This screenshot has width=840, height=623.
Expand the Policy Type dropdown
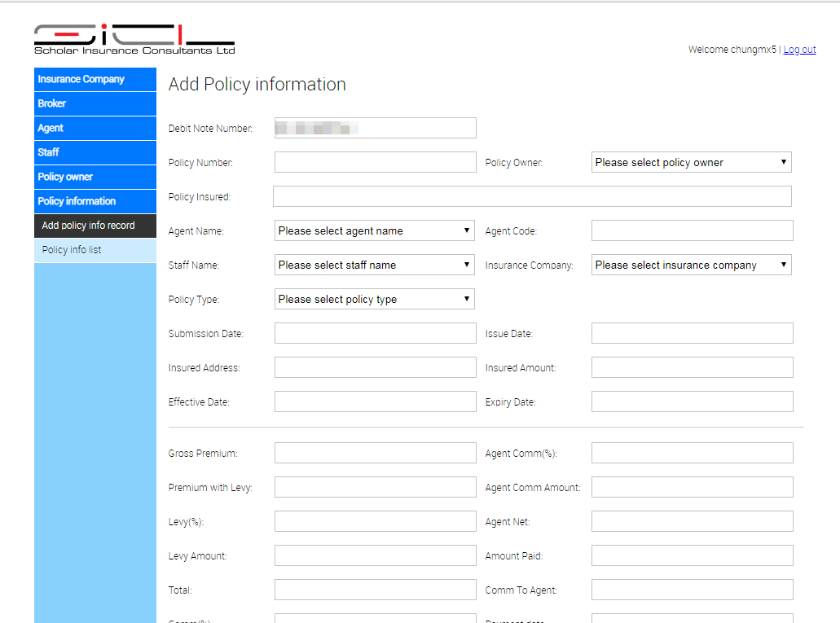375,300
